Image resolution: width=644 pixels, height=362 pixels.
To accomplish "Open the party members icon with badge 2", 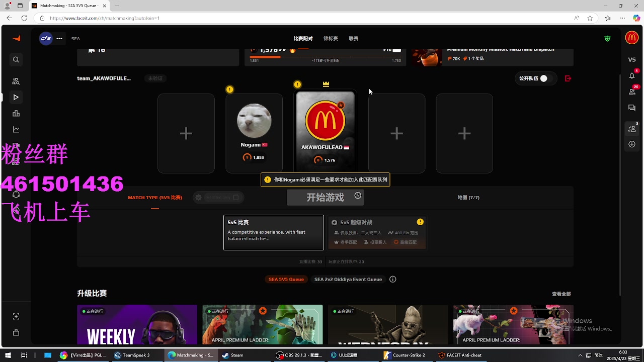I will (x=632, y=129).
